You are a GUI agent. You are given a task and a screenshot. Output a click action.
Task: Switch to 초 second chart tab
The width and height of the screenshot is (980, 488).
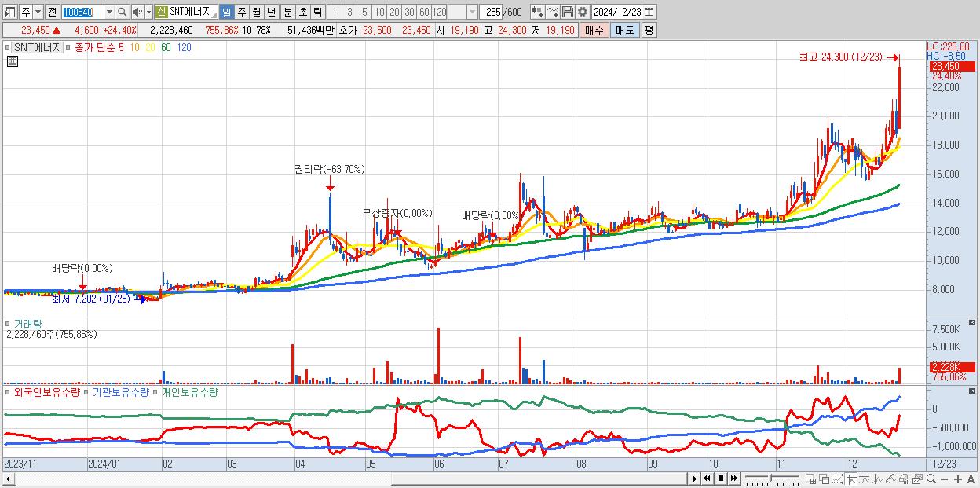(x=302, y=12)
